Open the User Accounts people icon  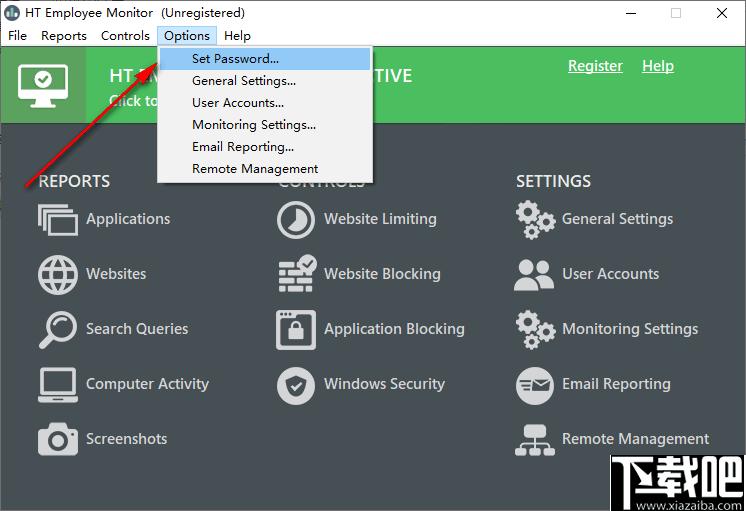coord(534,274)
